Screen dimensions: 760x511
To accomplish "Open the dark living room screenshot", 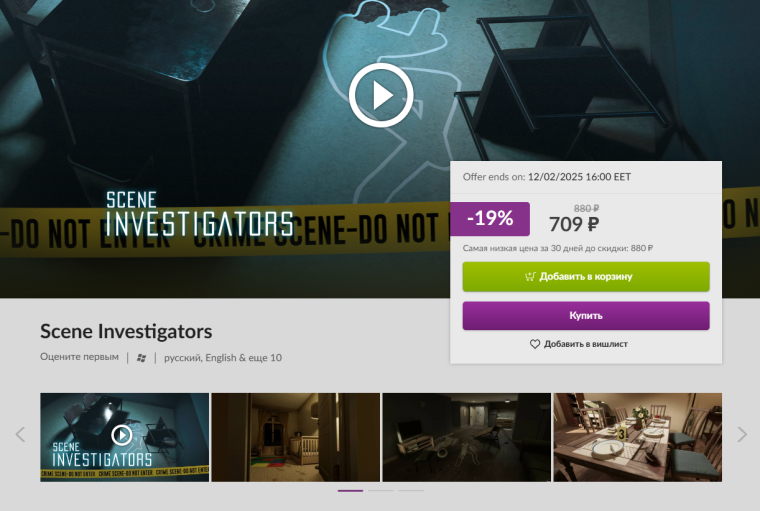I will pos(467,437).
